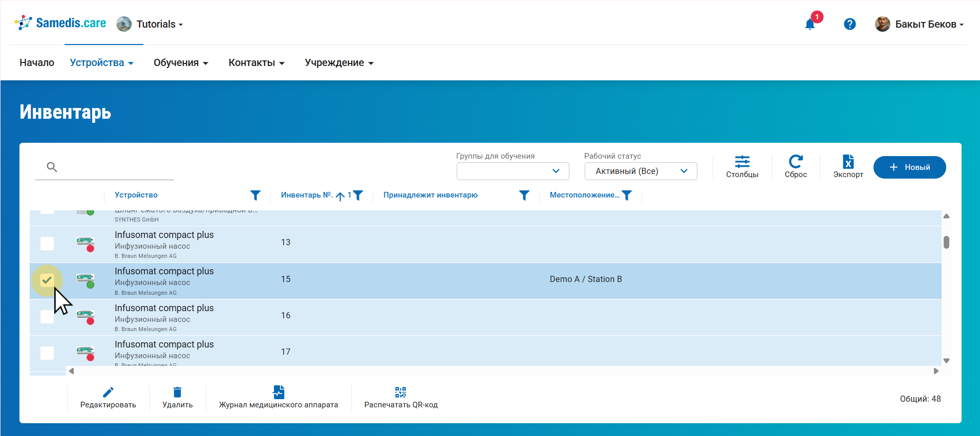Export the inventory via Экспорт
This screenshot has height=436, width=980.
tap(848, 167)
